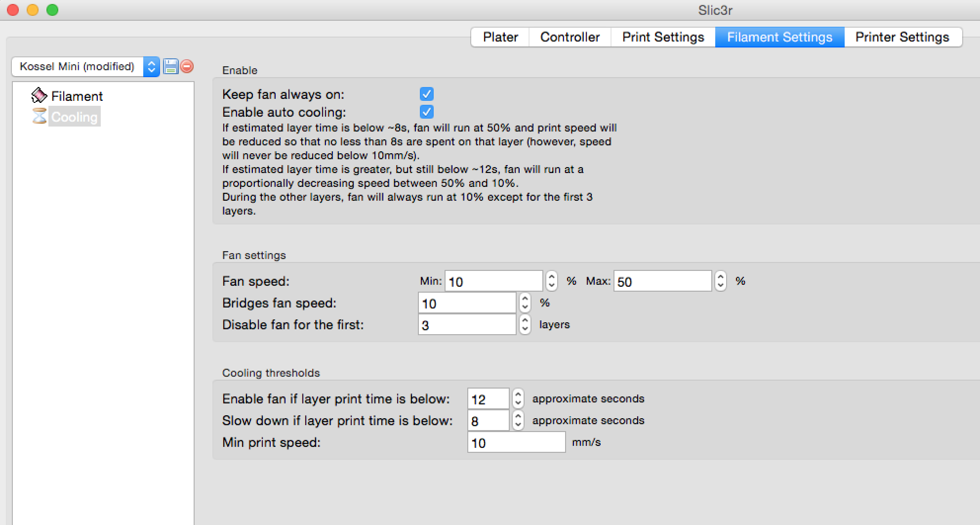Click stepper arrows for Min fan speed
This screenshot has width=980, height=525.
552,281
